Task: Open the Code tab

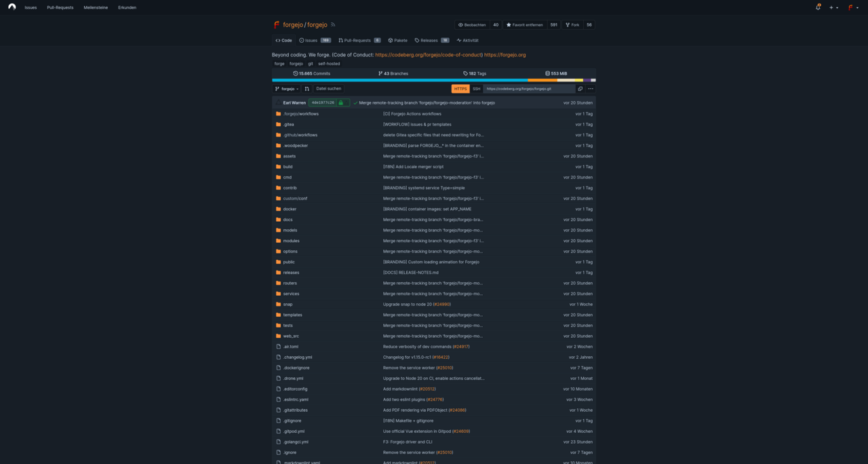Action: pyautogui.click(x=283, y=40)
